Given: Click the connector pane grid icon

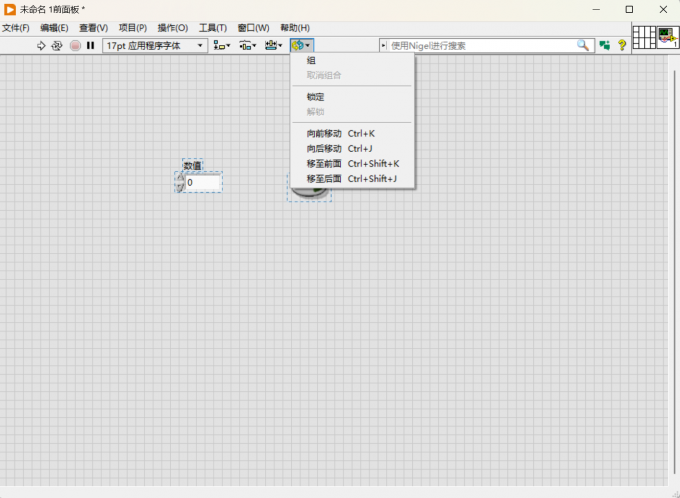Looking at the screenshot, I should pos(644,38).
